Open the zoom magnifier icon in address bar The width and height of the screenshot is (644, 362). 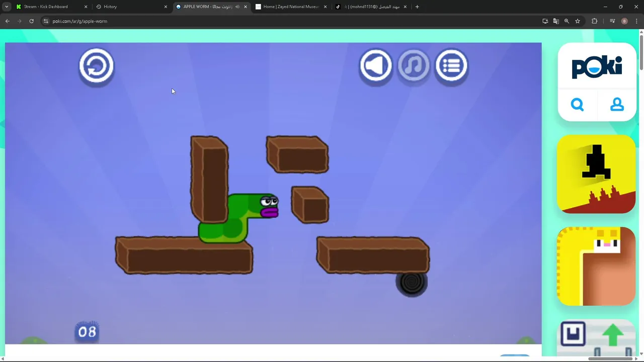click(567, 21)
